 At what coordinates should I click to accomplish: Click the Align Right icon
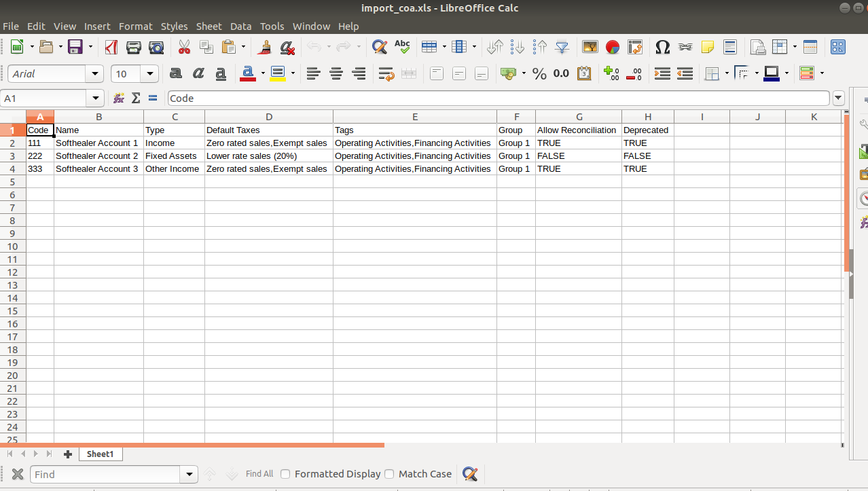[x=359, y=73]
